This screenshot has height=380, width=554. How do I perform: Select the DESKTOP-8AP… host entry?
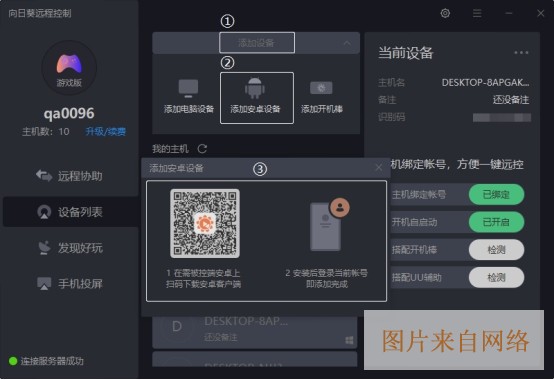click(x=255, y=332)
